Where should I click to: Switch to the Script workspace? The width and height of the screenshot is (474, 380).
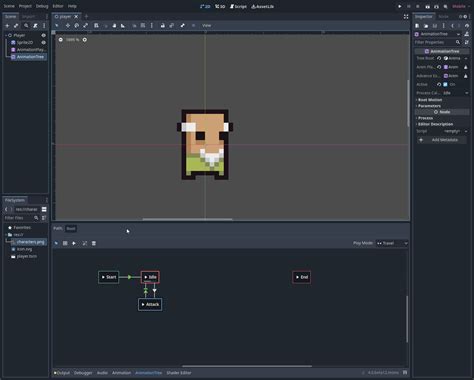[x=238, y=6]
